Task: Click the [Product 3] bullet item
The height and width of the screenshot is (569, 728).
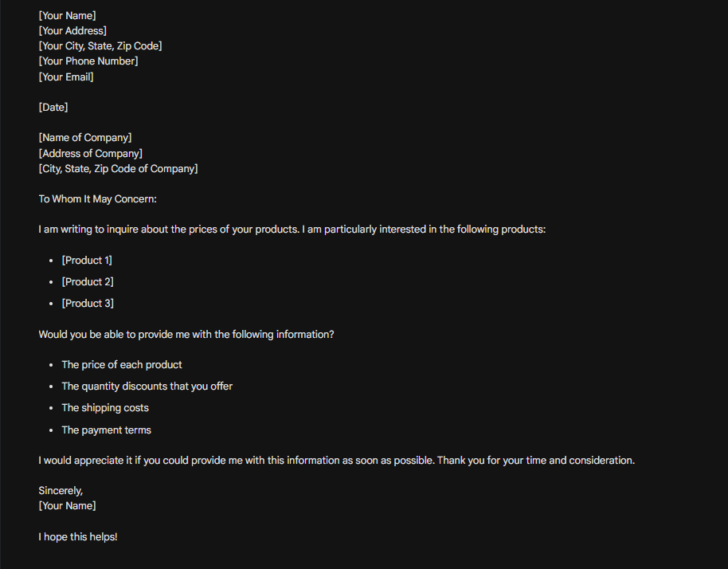Action: pos(88,304)
